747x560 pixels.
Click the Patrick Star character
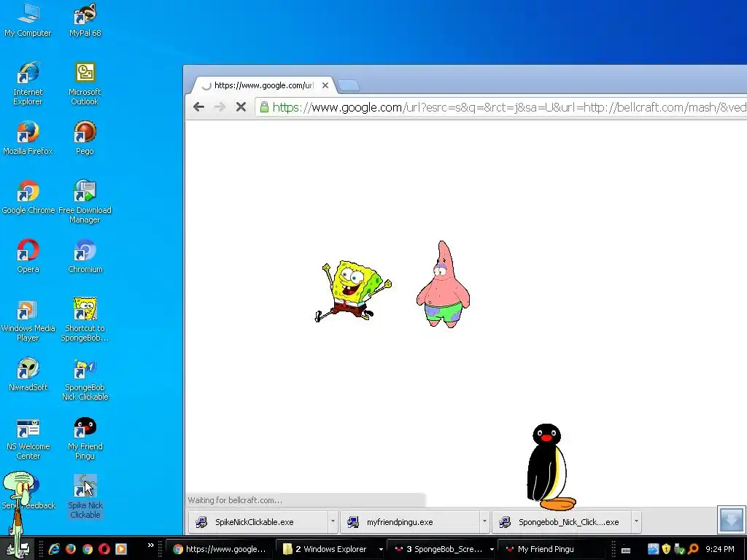pos(443,284)
